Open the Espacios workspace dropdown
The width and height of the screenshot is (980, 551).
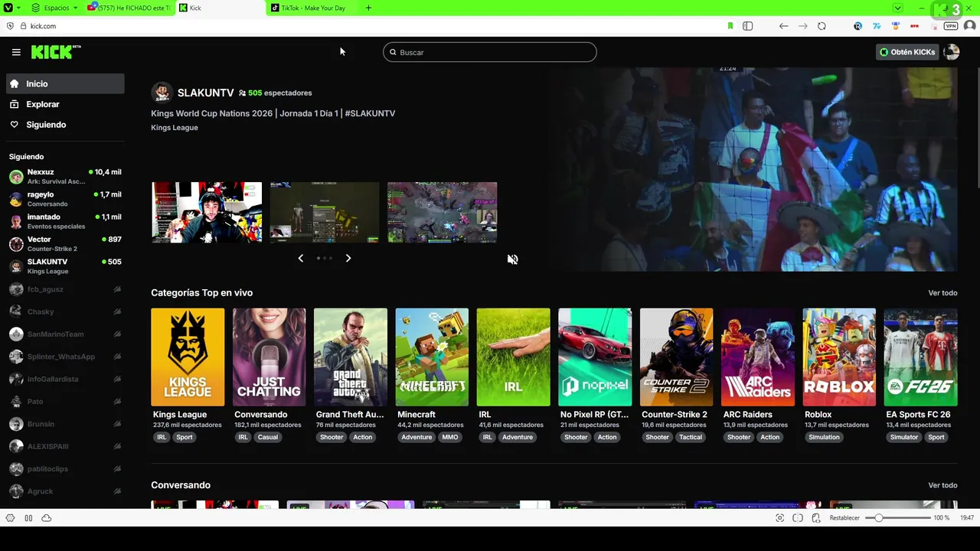(x=55, y=8)
